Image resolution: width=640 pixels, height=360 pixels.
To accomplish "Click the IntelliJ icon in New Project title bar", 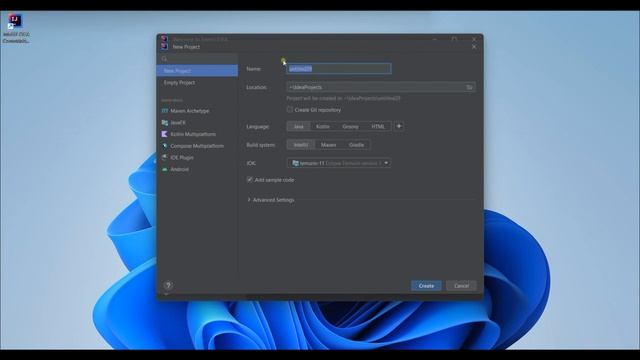I will coord(164,47).
